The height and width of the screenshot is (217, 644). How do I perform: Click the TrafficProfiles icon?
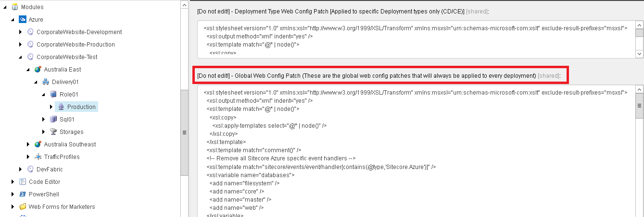38,157
